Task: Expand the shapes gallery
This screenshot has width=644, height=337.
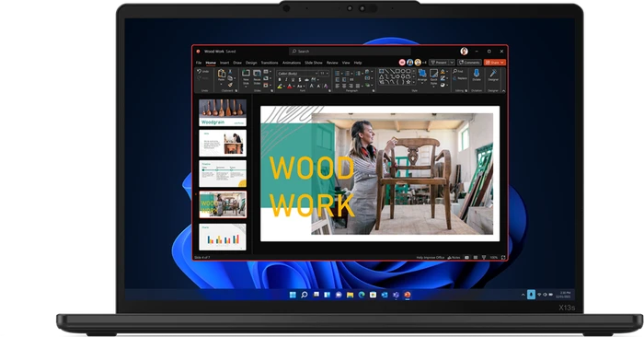Action: coord(414,82)
